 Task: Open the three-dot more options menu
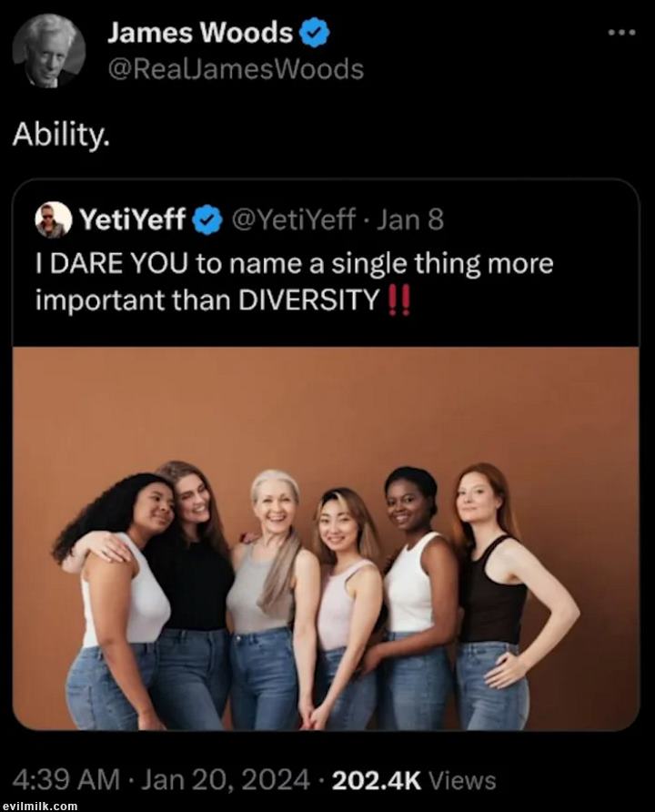(621, 32)
